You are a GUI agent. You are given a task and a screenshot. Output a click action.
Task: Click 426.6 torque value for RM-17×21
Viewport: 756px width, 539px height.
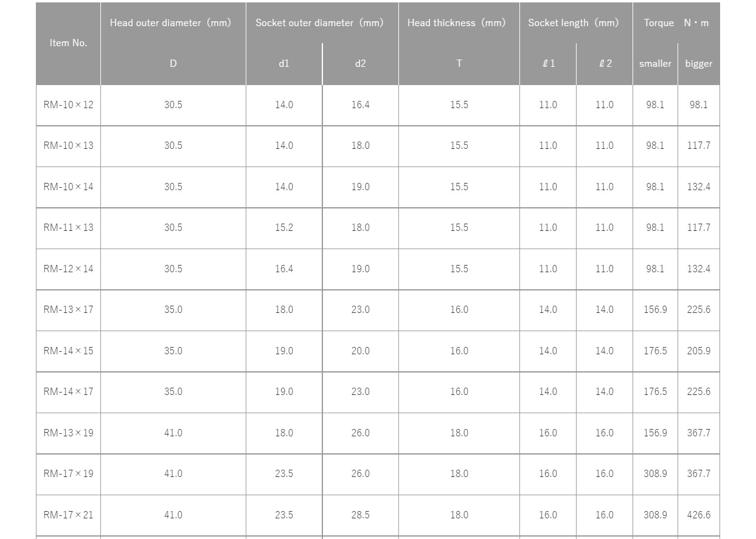click(x=699, y=515)
